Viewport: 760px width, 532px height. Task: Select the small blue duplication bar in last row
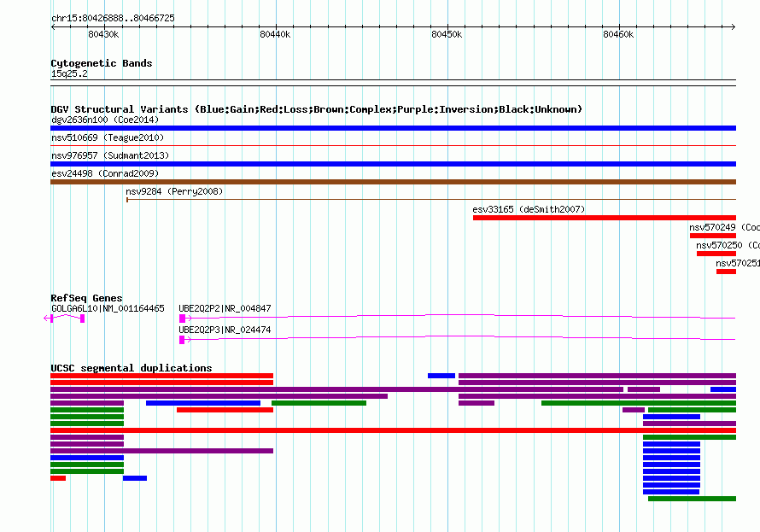[135, 478]
